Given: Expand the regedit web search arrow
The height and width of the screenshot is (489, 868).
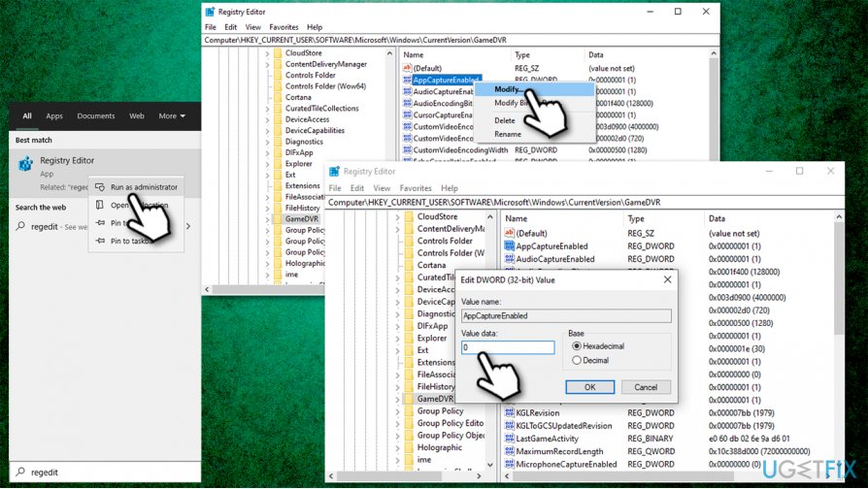Looking at the screenshot, I should coord(188,226).
